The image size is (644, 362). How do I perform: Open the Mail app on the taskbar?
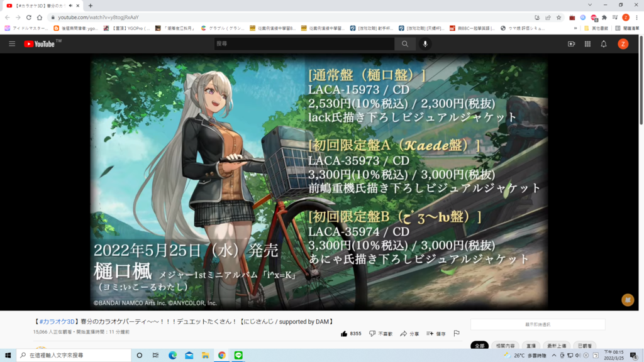pyautogui.click(x=189, y=355)
